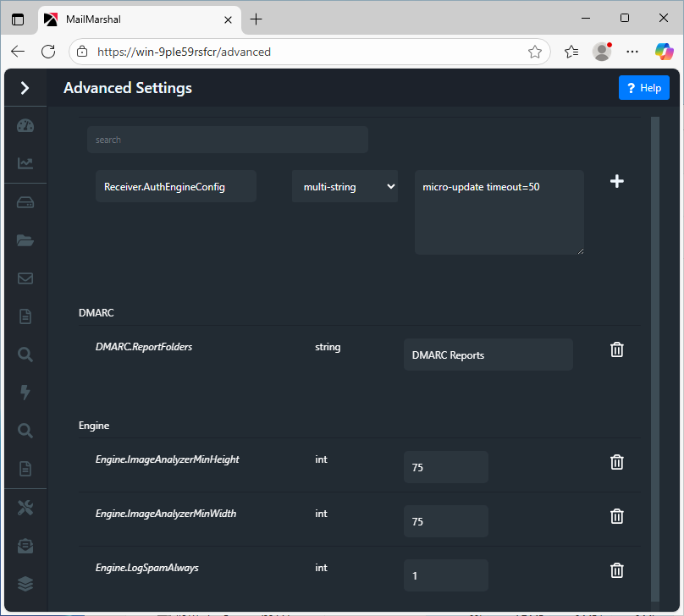Open a new browser tab
Viewport: 684px width, 616px height.
point(256,19)
